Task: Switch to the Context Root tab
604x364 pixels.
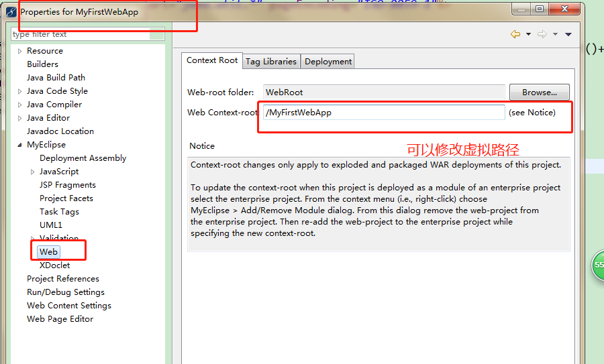Action: pos(212,60)
